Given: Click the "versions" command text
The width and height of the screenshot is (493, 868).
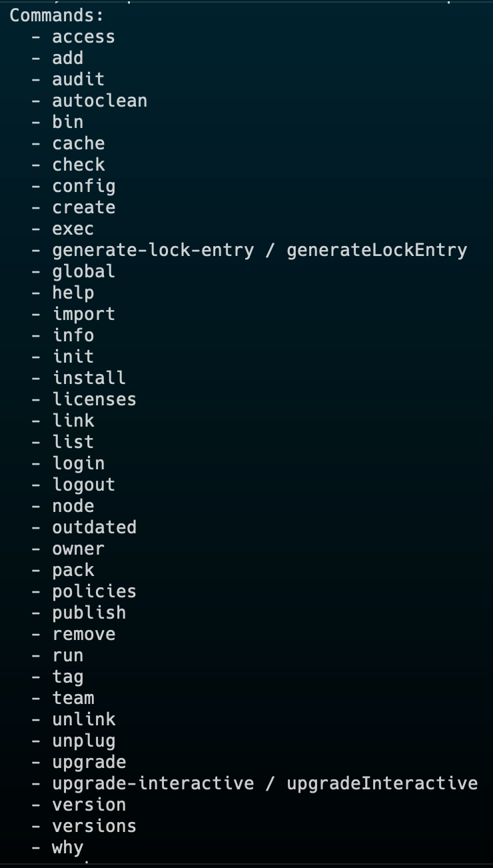Looking at the screenshot, I should pyautogui.click(x=94, y=826).
